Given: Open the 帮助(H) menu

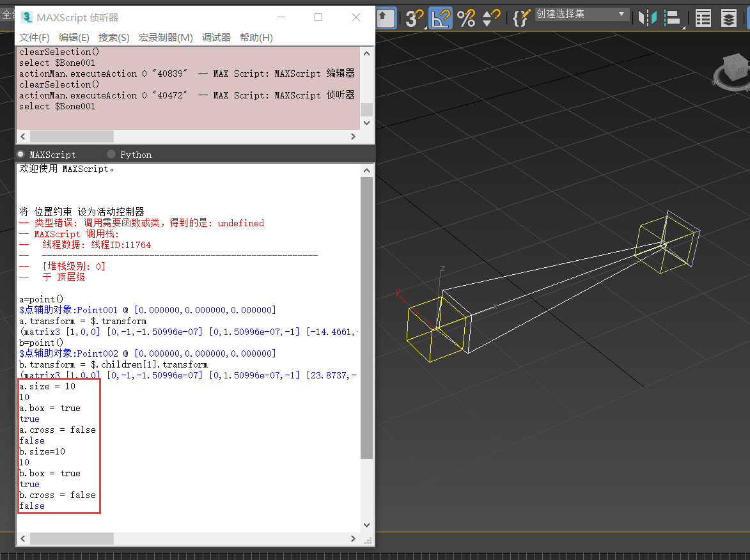Looking at the screenshot, I should tap(256, 37).
